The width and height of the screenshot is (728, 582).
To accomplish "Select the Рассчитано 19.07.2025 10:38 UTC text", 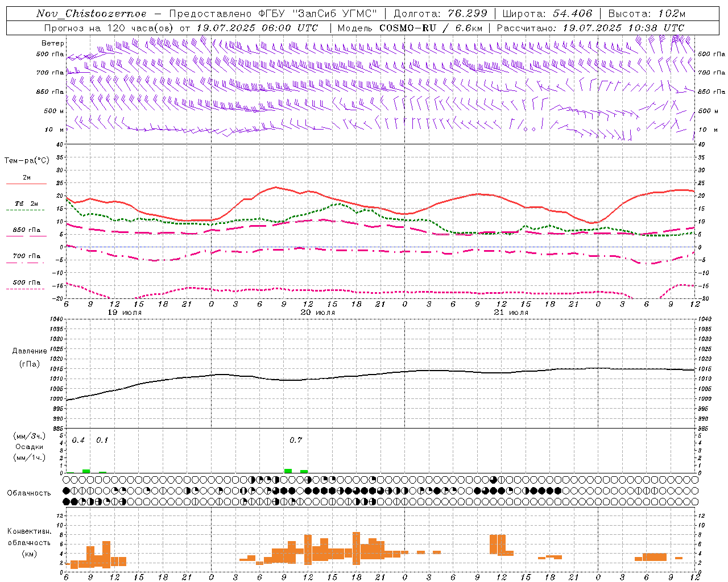I will coord(590,28).
